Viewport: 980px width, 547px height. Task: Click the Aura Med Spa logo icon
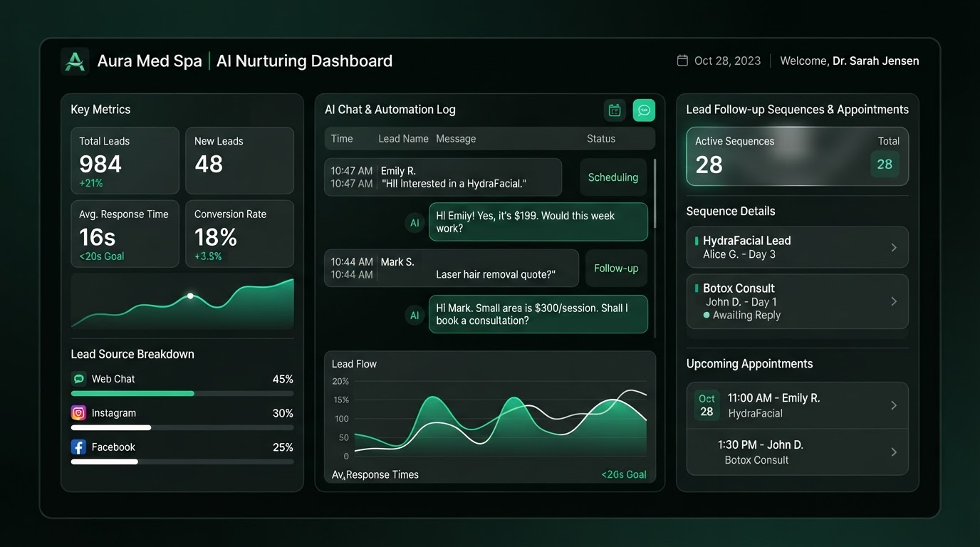75,61
